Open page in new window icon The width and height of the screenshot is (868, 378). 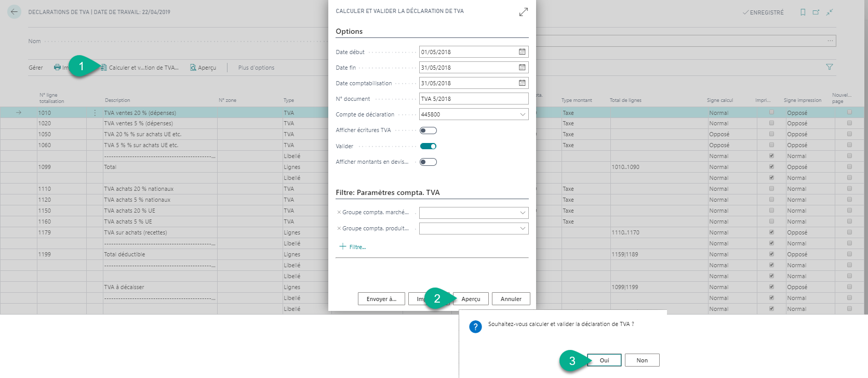(x=816, y=12)
